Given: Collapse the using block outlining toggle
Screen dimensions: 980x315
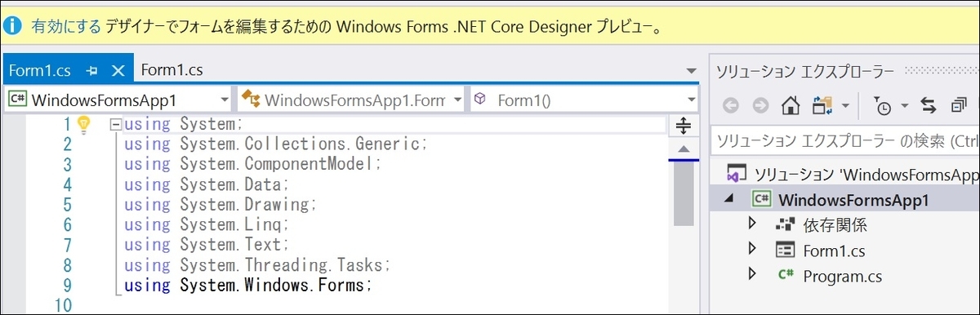Looking at the screenshot, I should coord(115,125).
